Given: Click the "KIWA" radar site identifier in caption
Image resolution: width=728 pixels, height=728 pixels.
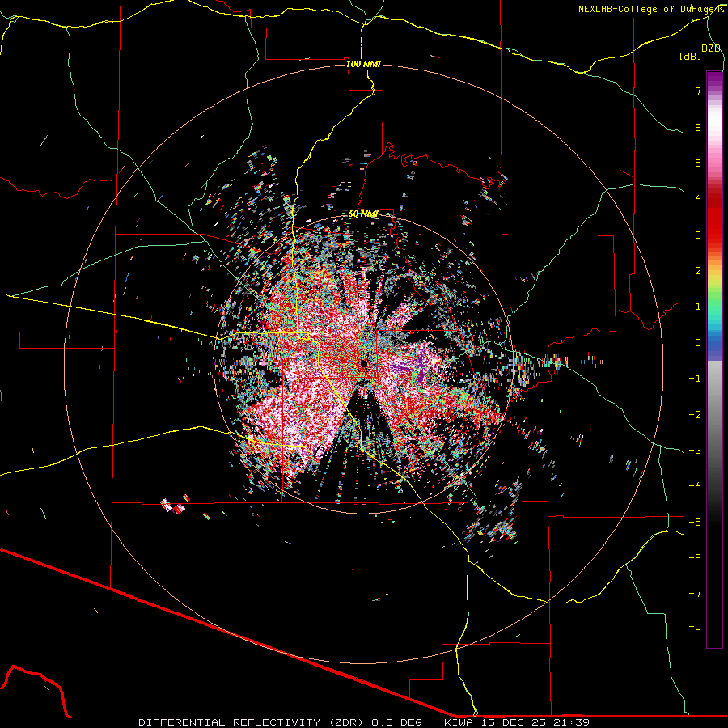Looking at the screenshot, I should 460,722.
